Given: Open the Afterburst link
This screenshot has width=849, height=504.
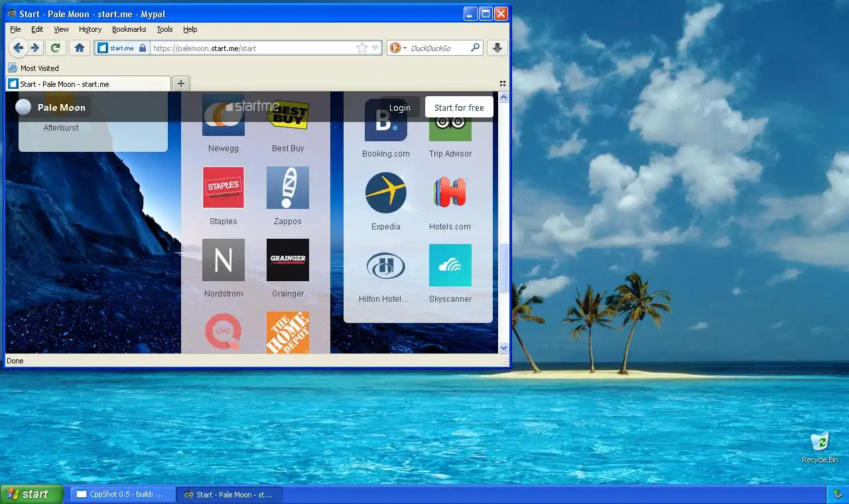Looking at the screenshot, I should coord(61,128).
